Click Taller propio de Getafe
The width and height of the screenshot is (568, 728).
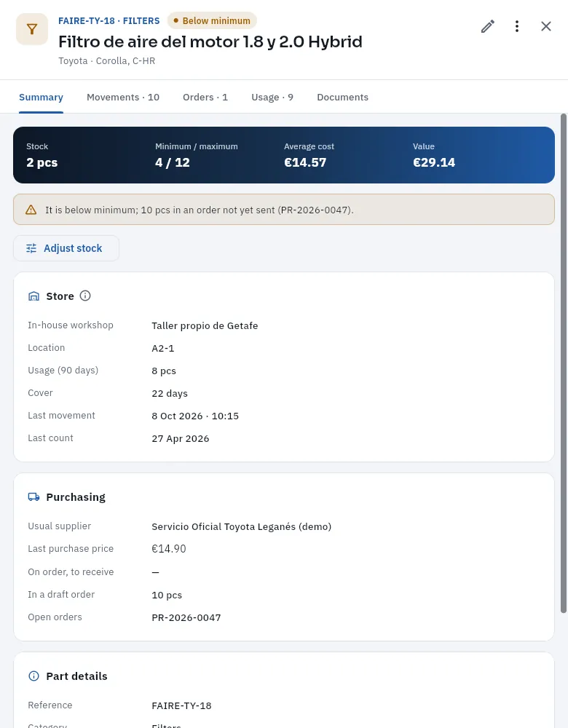tap(205, 325)
